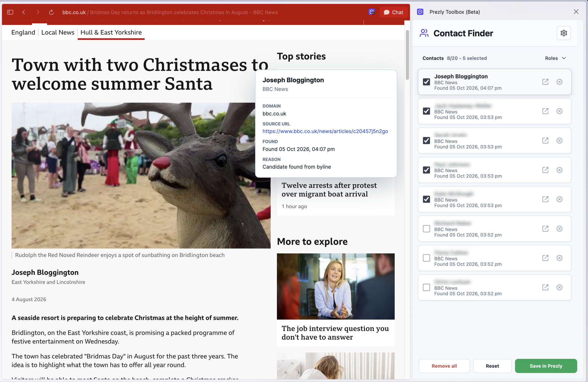This screenshot has width=588, height=382.
Task: Uncheck the third contact's checkbox
Action: [x=426, y=140]
